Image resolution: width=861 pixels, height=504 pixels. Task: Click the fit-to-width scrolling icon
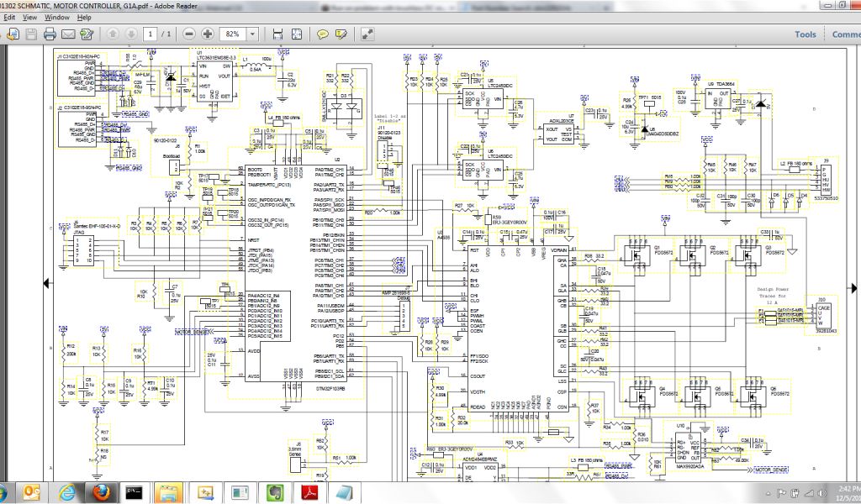pos(277,34)
